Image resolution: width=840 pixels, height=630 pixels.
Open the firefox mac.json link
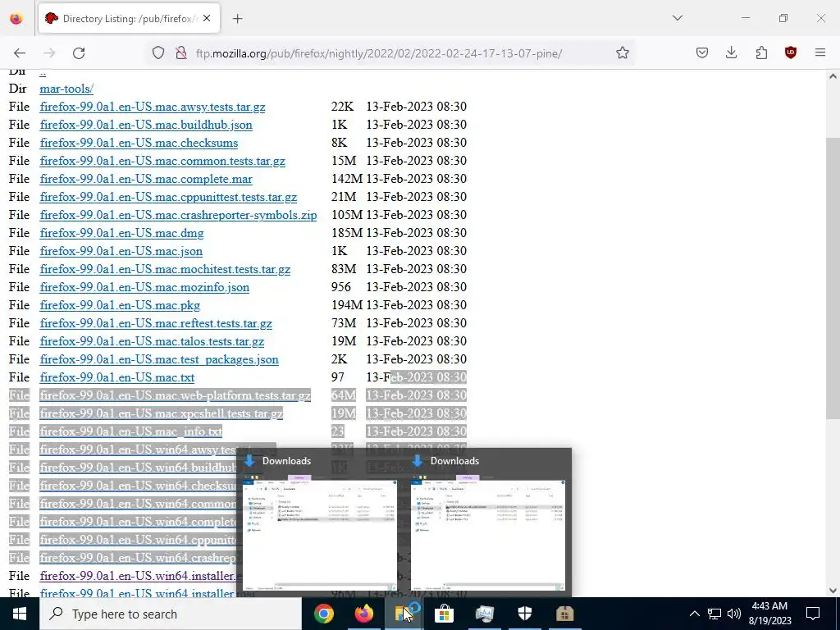121,251
